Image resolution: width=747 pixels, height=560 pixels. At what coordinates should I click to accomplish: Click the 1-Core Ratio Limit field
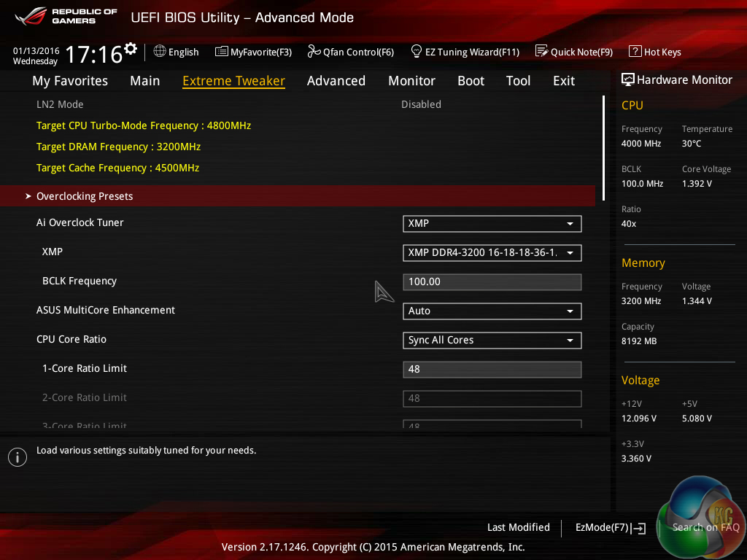[492, 369]
